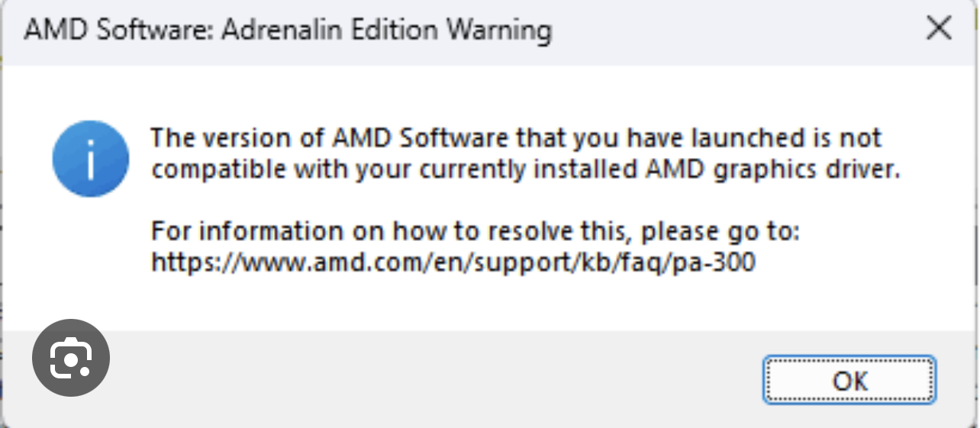Open the amd.com support URL
This screenshot has height=428, width=980.
(453, 262)
